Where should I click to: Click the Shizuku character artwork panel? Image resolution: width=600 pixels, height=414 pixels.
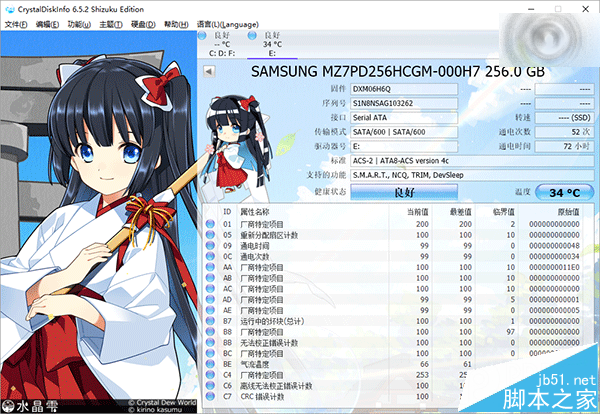[99, 222]
